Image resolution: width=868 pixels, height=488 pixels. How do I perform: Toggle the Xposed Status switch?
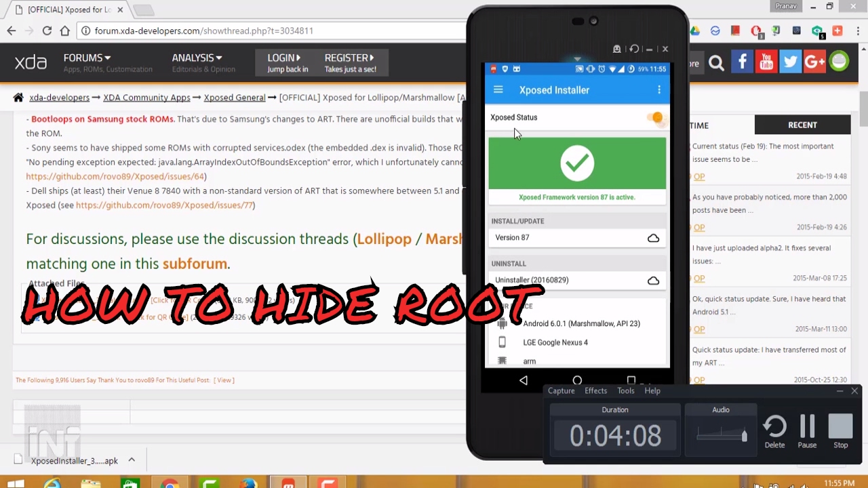click(655, 118)
